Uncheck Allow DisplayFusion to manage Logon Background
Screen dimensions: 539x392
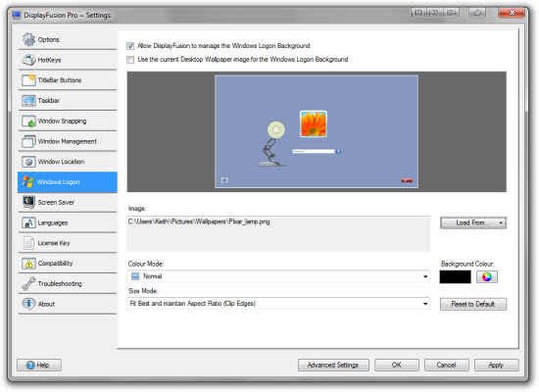point(130,46)
